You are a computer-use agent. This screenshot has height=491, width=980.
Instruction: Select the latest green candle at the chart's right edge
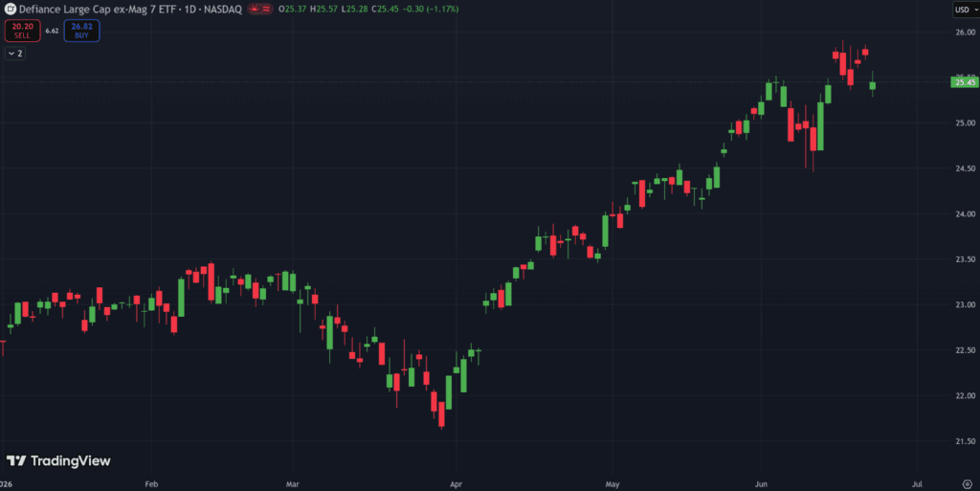click(x=873, y=85)
